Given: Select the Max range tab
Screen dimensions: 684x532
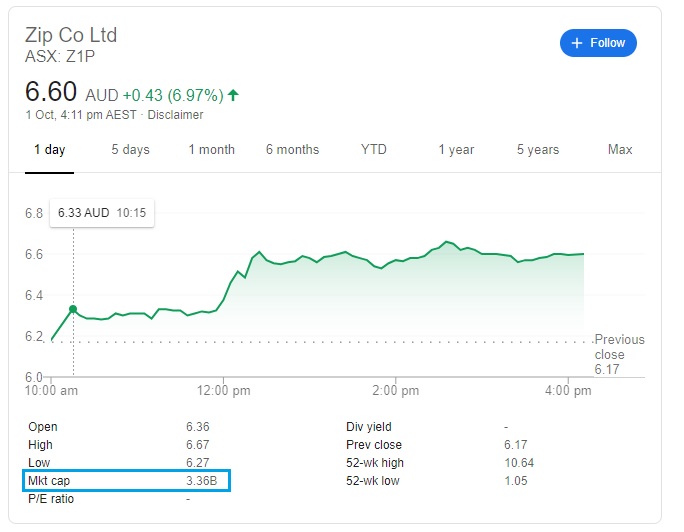Looking at the screenshot, I should coord(620,150).
